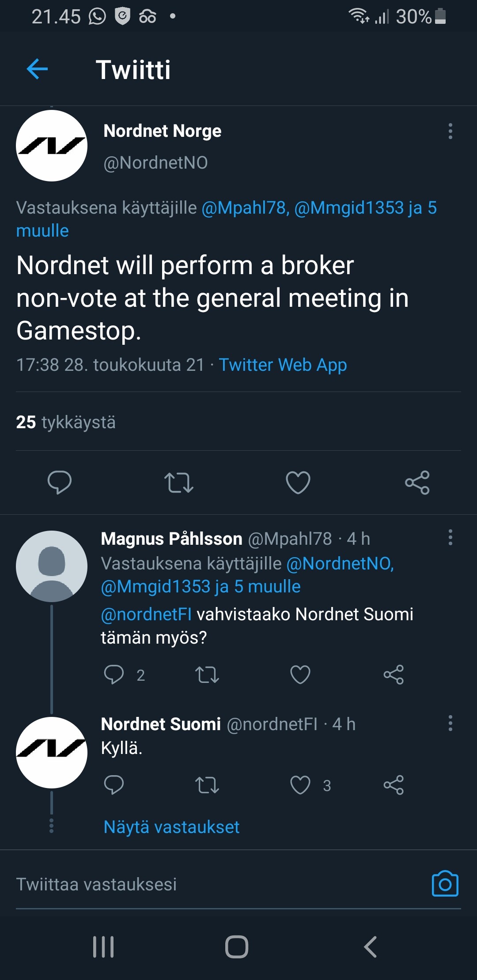Screen dimensions: 477x980
Task: Open the Nordnet Norge tweet overflow menu
Action: (x=450, y=131)
